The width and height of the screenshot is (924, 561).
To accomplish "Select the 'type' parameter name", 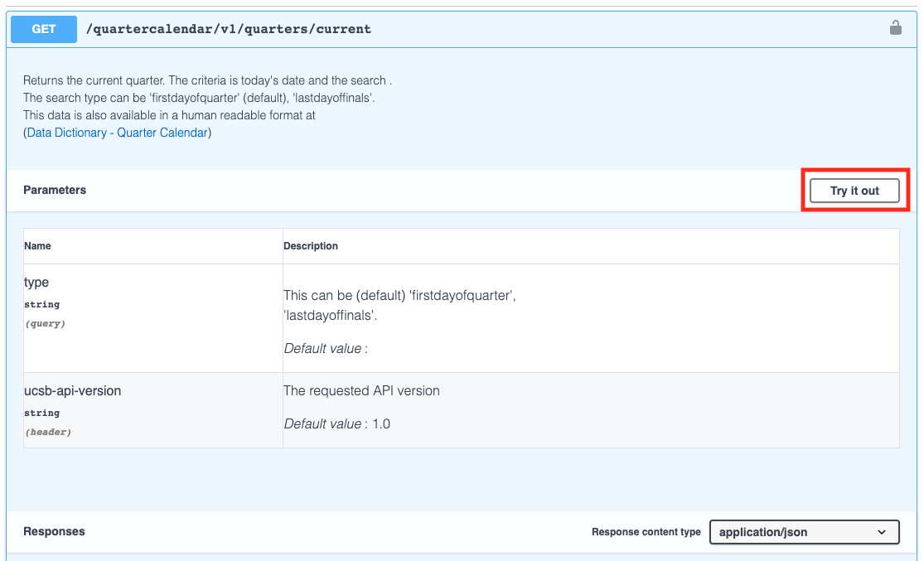I will tap(36, 283).
